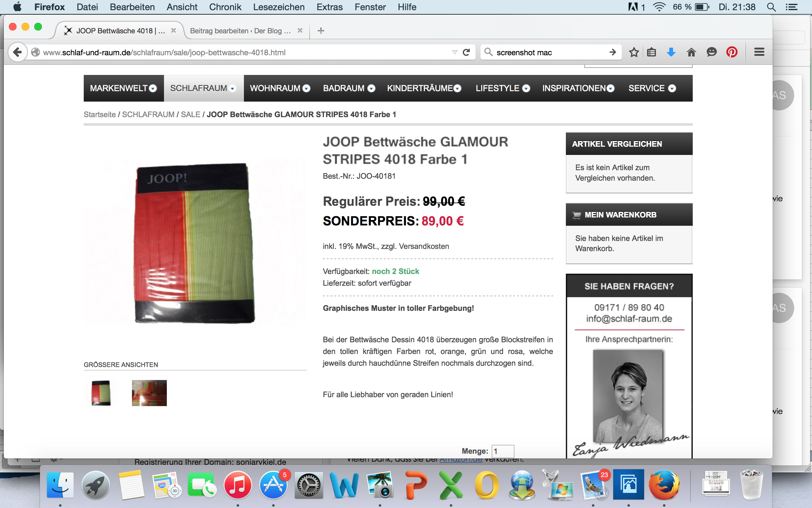
Task: Click the info@schlaf-raum.de email address
Action: pyautogui.click(x=629, y=318)
